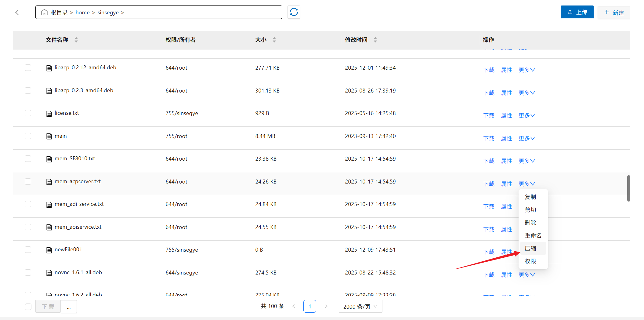Sort files by size arrows icon
Image resolution: width=644 pixels, height=320 pixels.
274,40
